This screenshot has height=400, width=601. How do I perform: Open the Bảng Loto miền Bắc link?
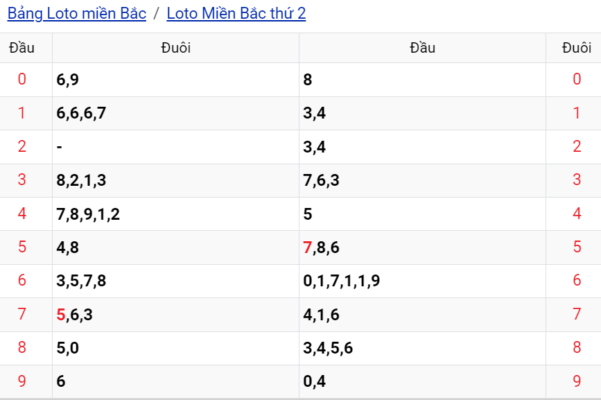(77, 13)
